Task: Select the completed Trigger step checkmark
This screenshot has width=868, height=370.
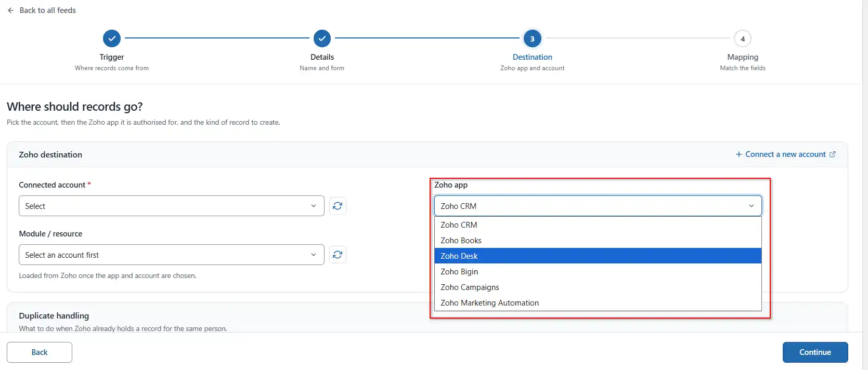Action: point(112,38)
